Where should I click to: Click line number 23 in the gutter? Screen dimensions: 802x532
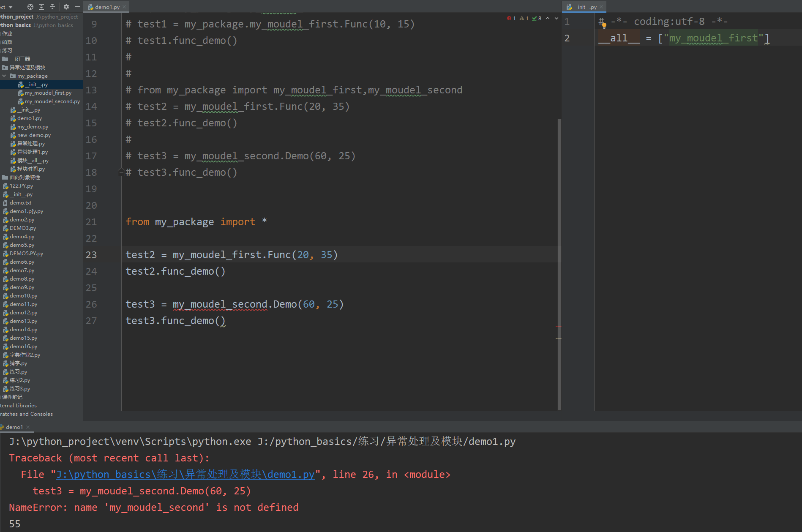point(91,255)
